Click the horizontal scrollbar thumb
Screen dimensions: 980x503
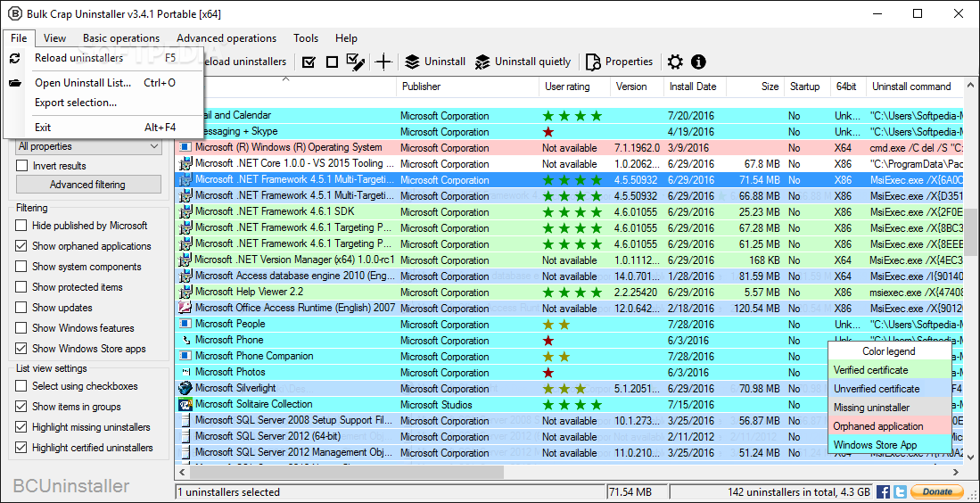coord(347,472)
